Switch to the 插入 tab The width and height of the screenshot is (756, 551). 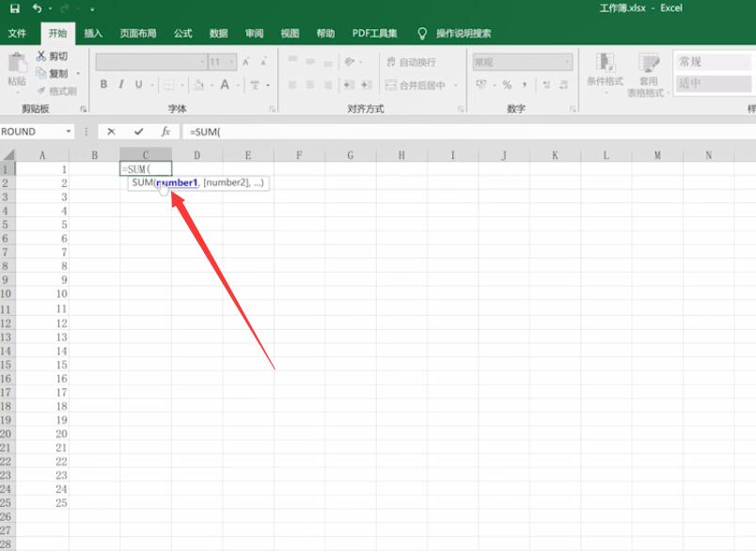93,33
